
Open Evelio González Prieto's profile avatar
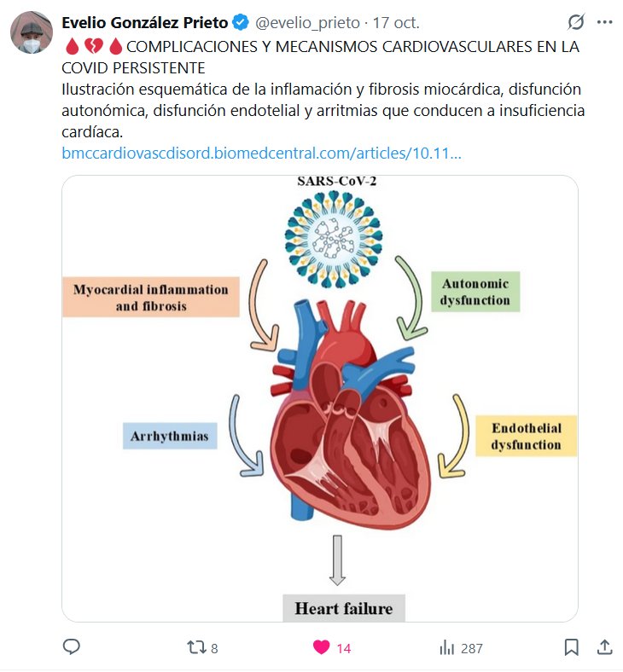click(x=32, y=33)
